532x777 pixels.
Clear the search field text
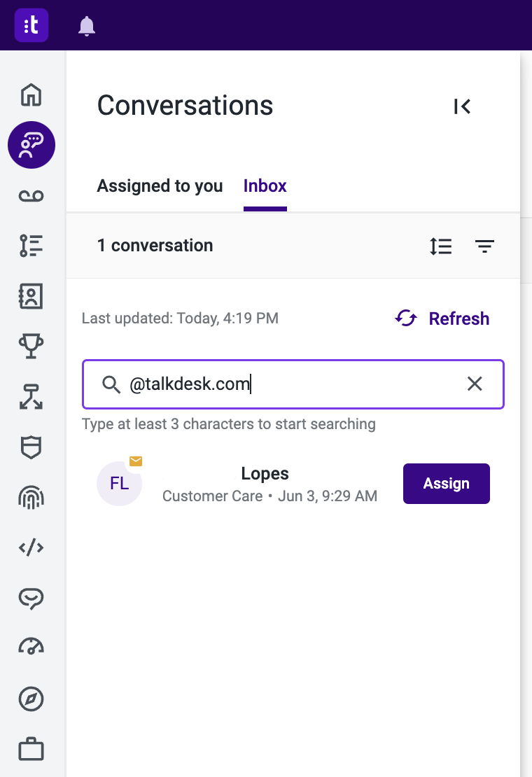click(475, 384)
